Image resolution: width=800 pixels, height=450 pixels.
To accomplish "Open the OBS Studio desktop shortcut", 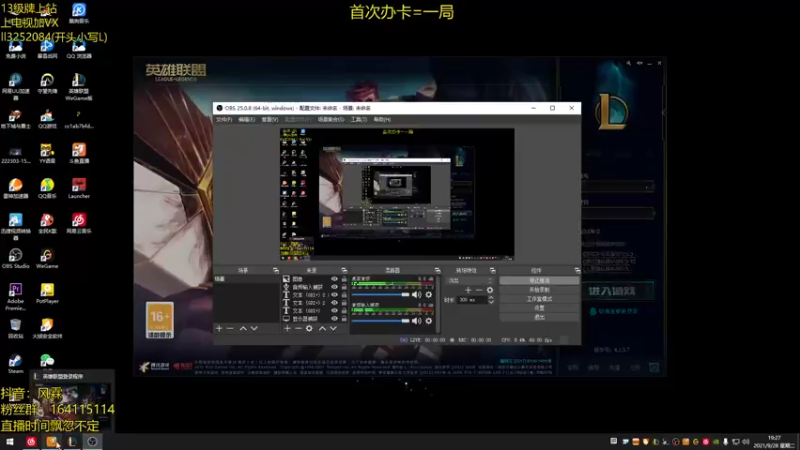I will [x=15, y=258].
